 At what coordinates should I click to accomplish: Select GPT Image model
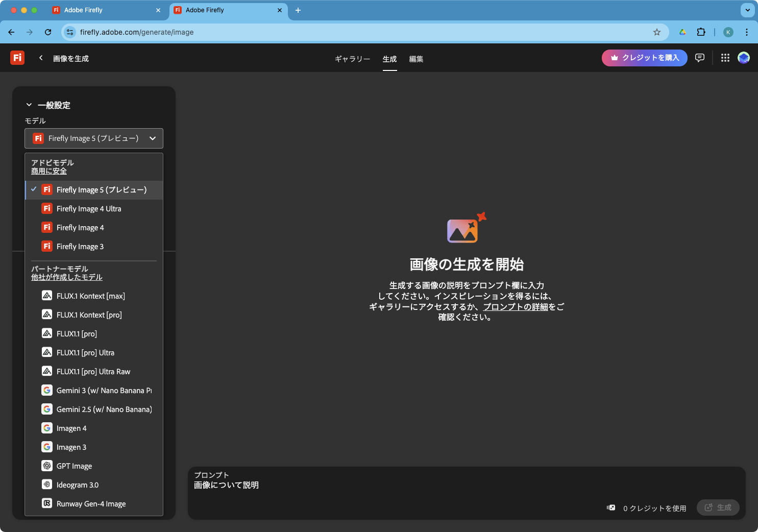pyautogui.click(x=74, y=466)
